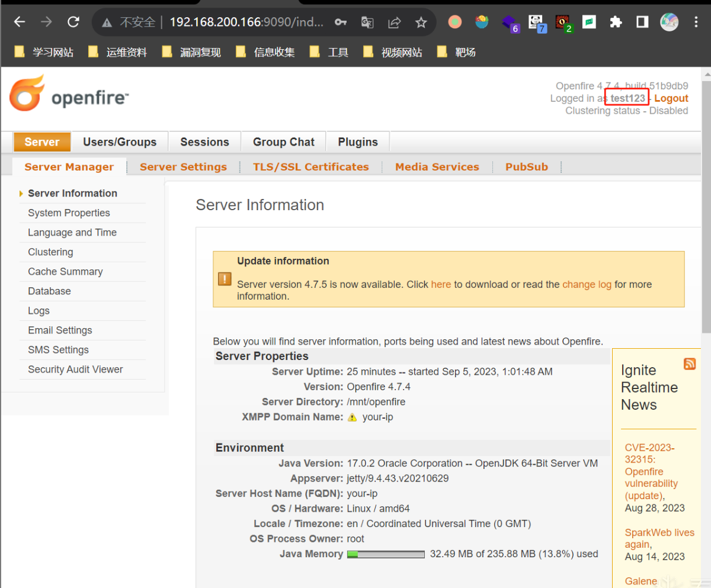711x588 pixels.
Task: Click the '/mnt/openfire' server directory value
Action: [376, 402]
